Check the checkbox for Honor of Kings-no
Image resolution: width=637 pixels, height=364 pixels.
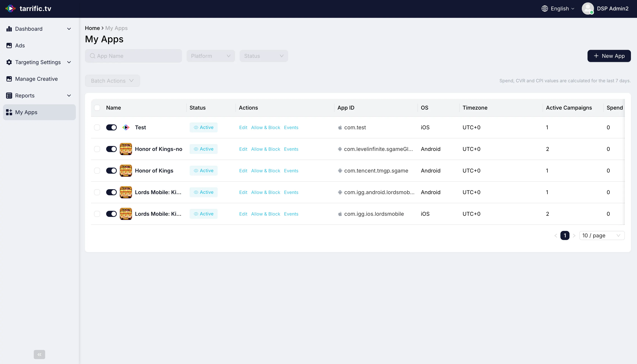[x=97, y=149]
